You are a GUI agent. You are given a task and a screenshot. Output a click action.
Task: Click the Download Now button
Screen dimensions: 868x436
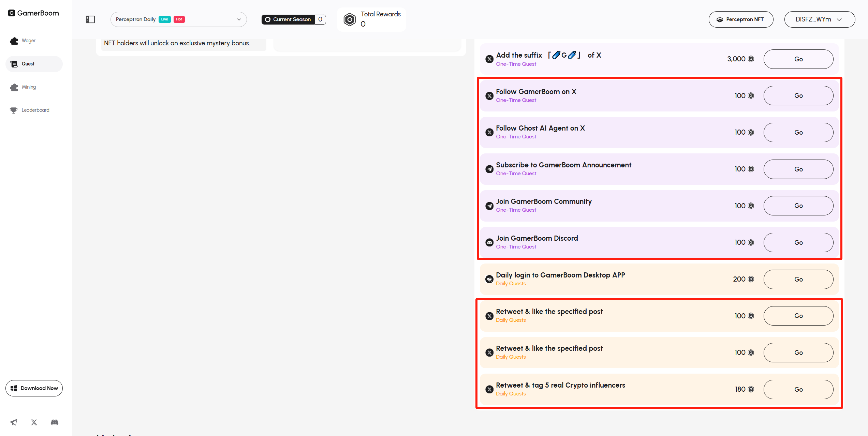[34, 388]
